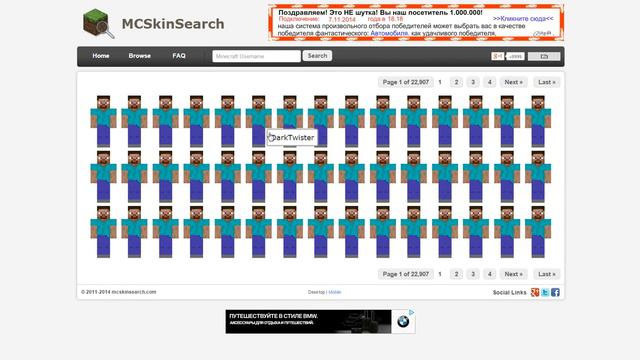Click the 'Поздравляем!' ad banner headline
640x360 pixels.
(x=380, y=13)
